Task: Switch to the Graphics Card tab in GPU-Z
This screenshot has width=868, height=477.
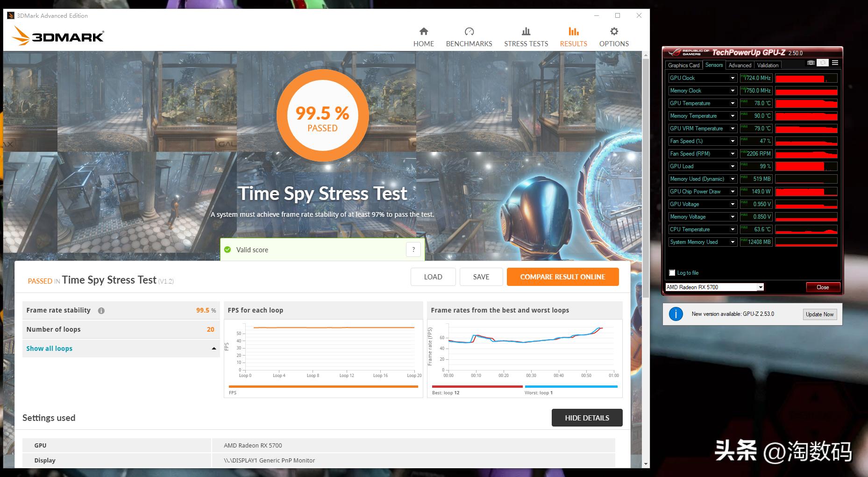Action: [683, 65]
